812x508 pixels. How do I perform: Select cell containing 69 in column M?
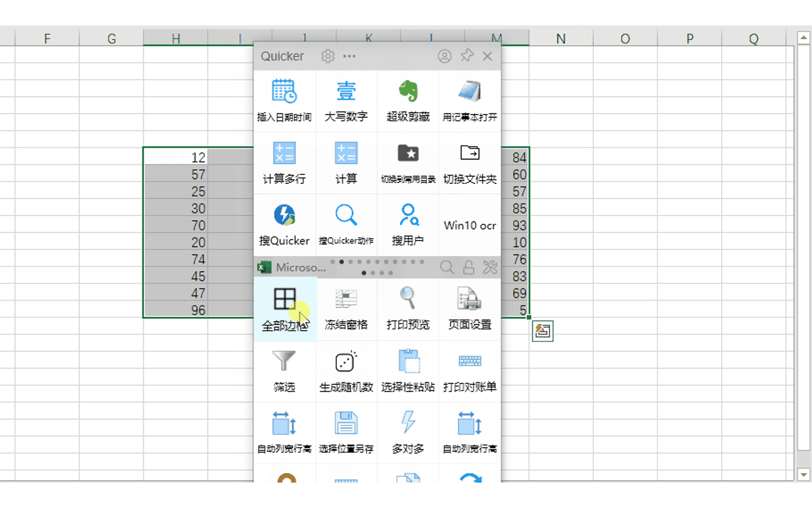(515, 293)
